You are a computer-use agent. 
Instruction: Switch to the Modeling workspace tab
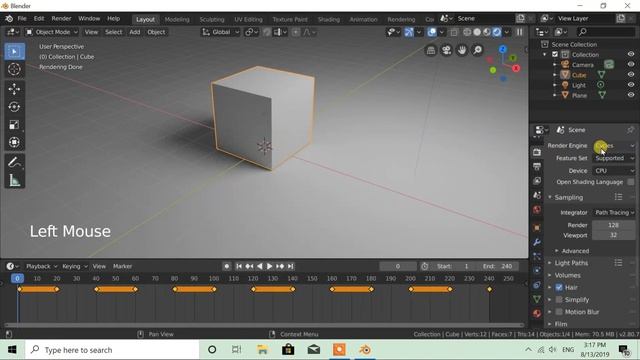pos(177,19)
